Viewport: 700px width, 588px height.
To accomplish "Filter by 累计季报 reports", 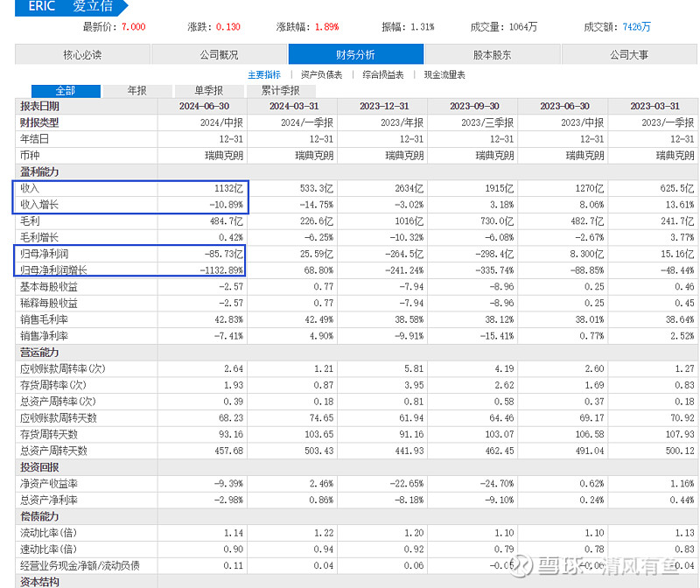I will pos(281,91).
